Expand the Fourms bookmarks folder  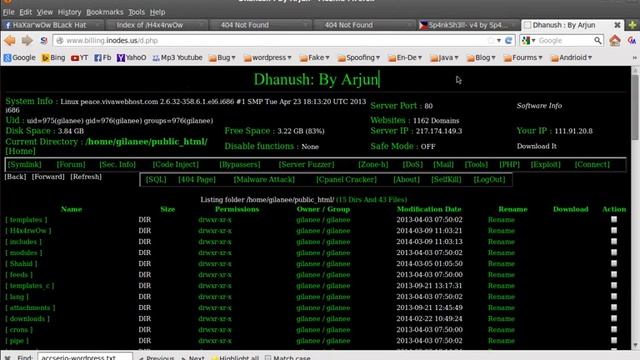pos(523,58)
